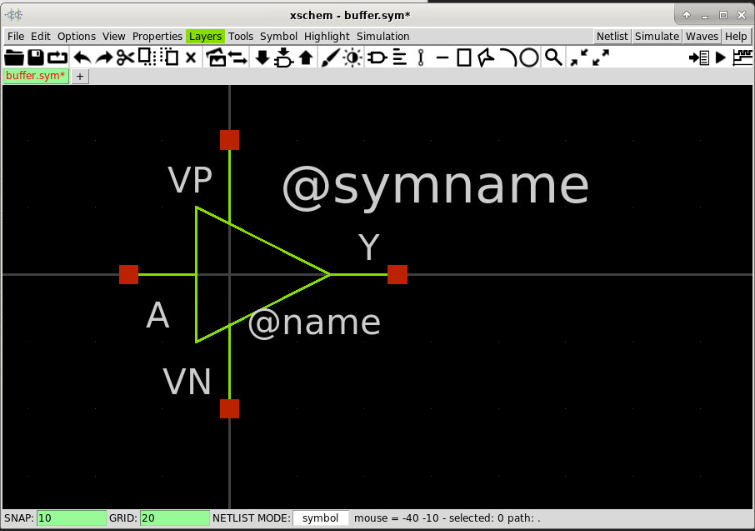Cut the selection with the scissors icon
Viewport: 755px width, 531px height.
pos(126,58)
